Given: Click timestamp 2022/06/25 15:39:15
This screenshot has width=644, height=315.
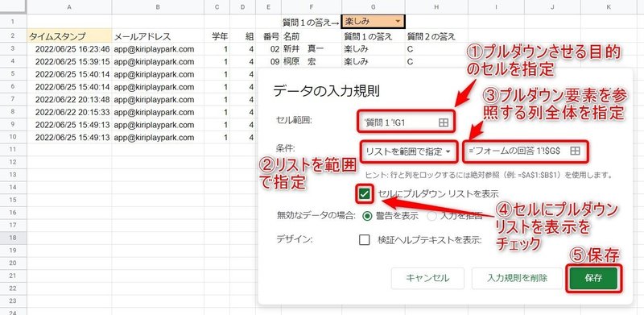Looking at the screenshot, I should point(69,62).
